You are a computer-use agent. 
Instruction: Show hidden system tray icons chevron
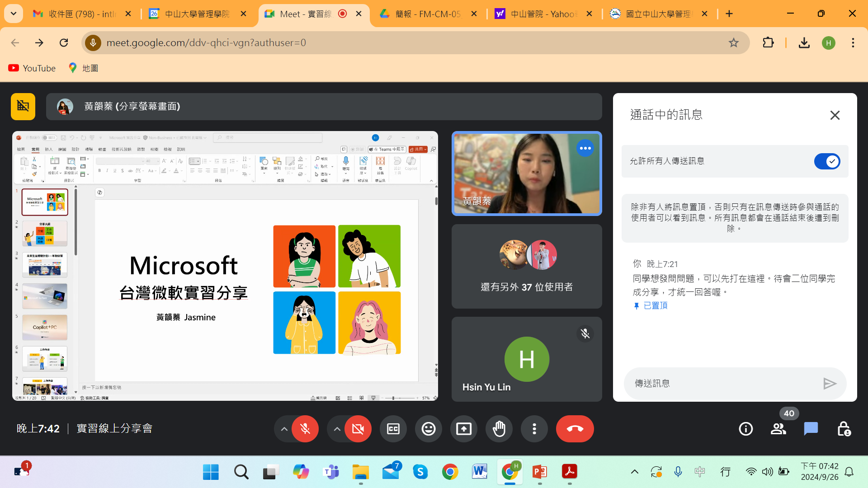click(635, 472)
